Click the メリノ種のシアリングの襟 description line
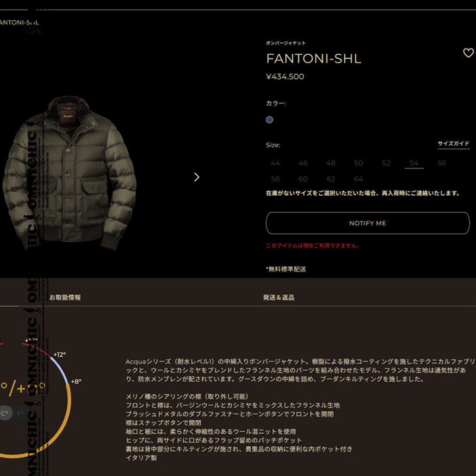The width and height of the screenshot is (476, 476). tap(187, 397)
